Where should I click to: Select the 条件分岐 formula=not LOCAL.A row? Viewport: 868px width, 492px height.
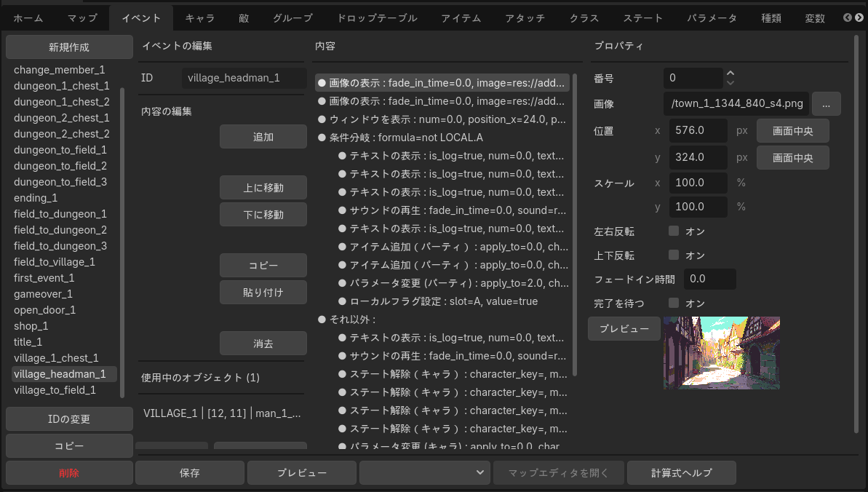pos(442,138)
